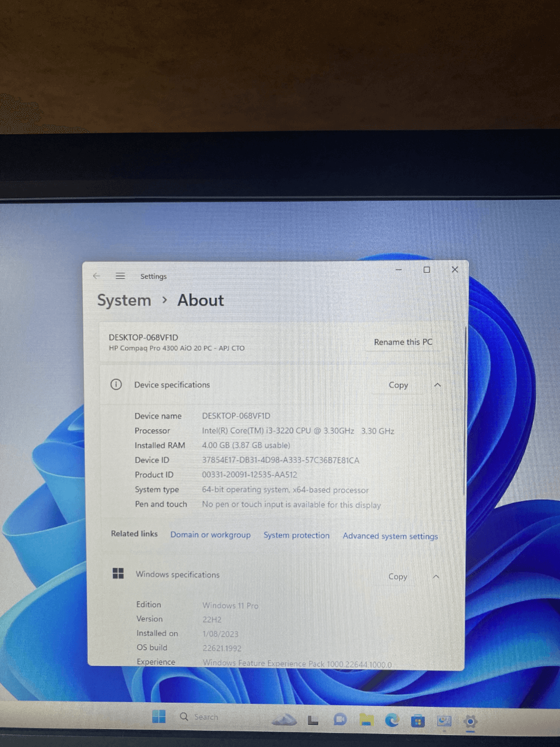Screen dimensions: 560x747
Task: Click the Edition label
Action: (x=149, y=605)
